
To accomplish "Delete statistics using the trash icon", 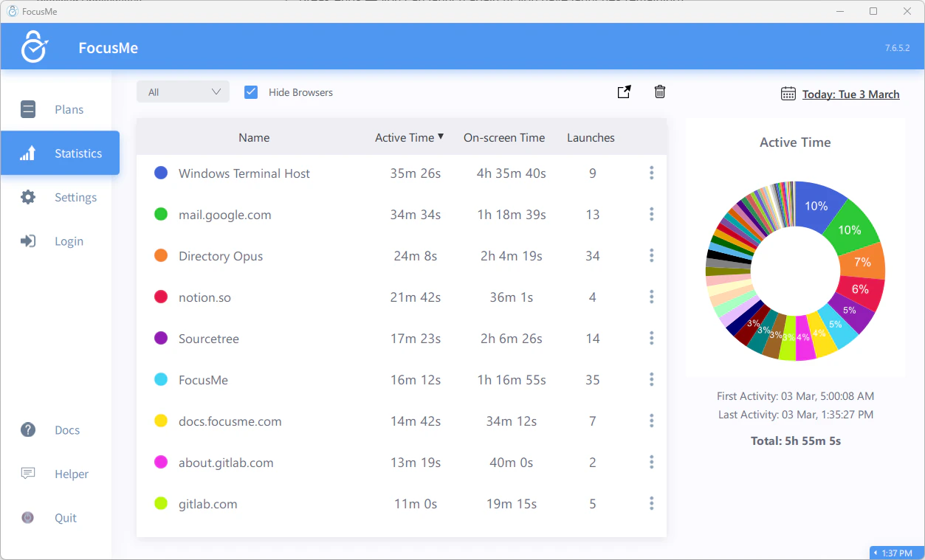I will tap(660, 91).
